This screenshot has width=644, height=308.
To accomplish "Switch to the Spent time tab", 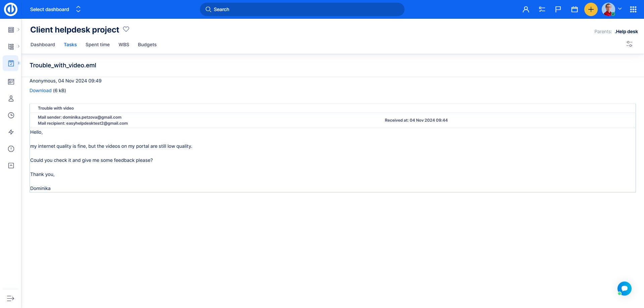I will click(x=97, y=45).
